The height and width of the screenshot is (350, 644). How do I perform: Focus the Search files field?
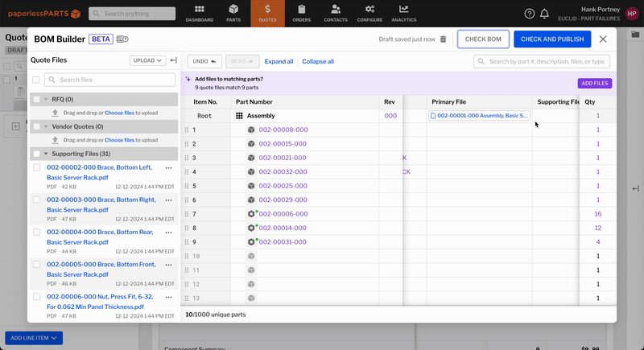[x=109, y=80]
